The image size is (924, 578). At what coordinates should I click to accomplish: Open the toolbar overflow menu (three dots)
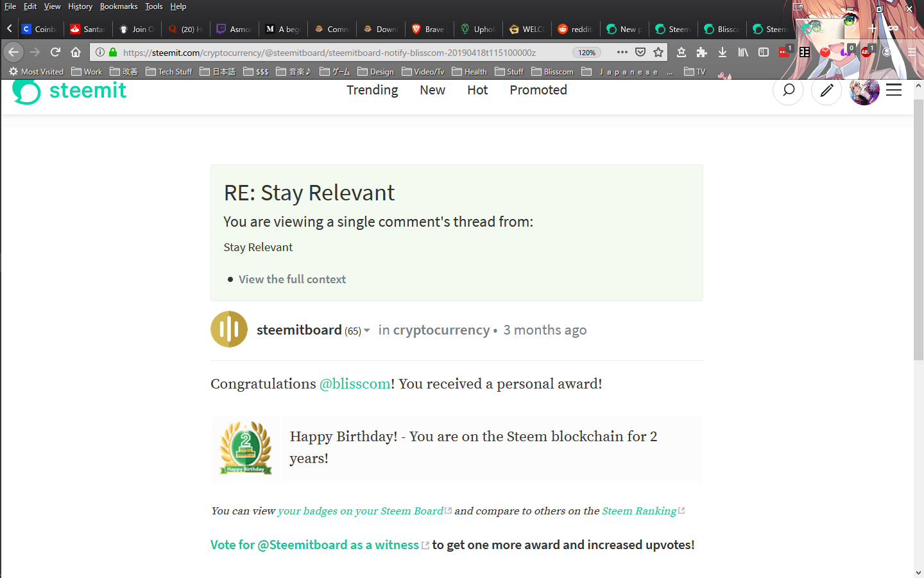click(622, 53)
